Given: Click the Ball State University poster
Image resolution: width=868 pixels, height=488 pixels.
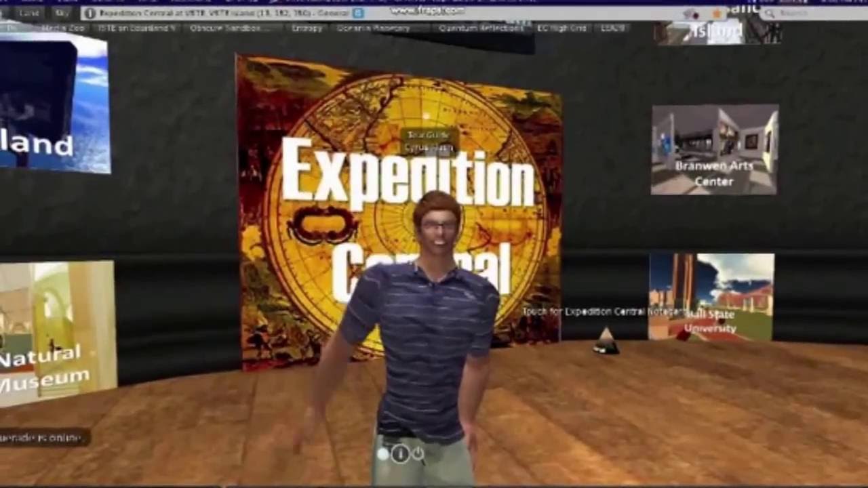Looking at the screenshot, I should coord(711,297).
